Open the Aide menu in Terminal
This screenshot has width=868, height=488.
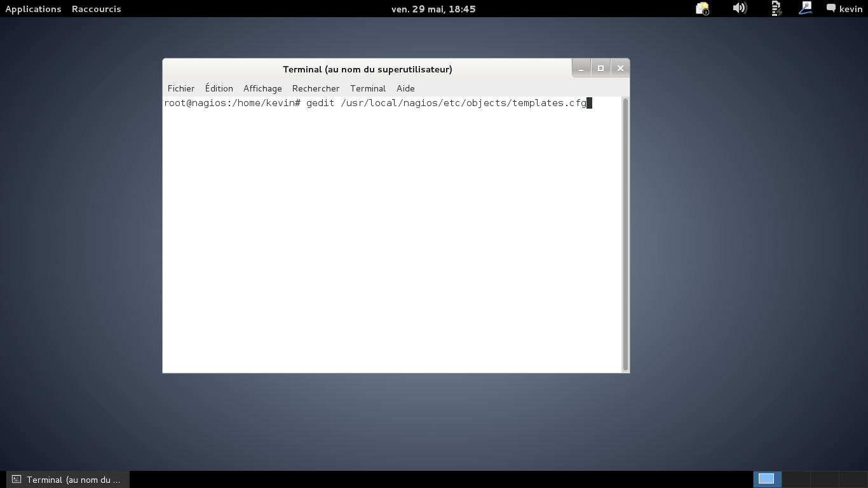(x=405, y=88)
